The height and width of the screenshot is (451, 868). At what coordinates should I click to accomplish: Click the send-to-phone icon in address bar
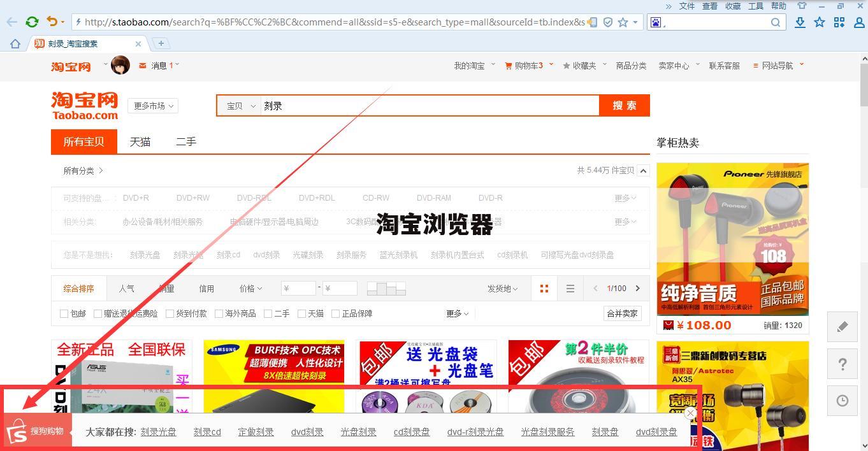pos(592,22)
